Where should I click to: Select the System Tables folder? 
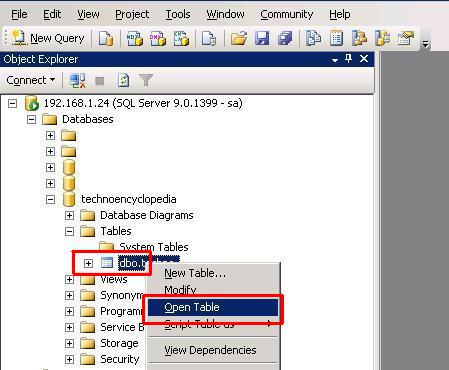click(x=154, y=247)
